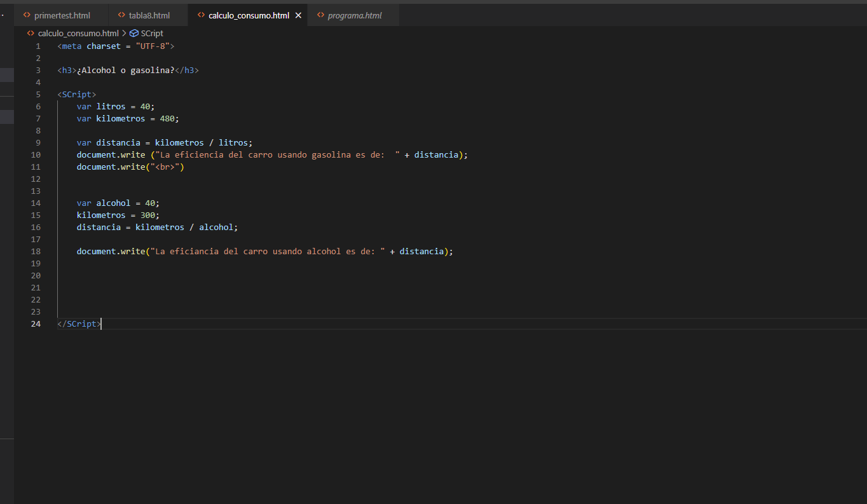Click the meta keyword on line 1

[72, 46]
